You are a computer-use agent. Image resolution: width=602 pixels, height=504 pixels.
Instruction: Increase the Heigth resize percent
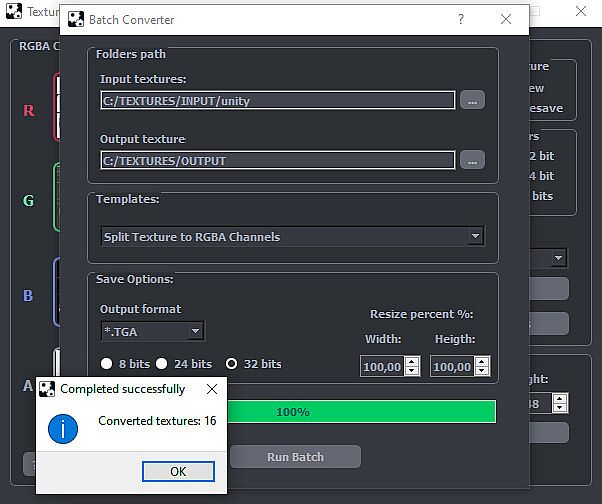(482, 362)
